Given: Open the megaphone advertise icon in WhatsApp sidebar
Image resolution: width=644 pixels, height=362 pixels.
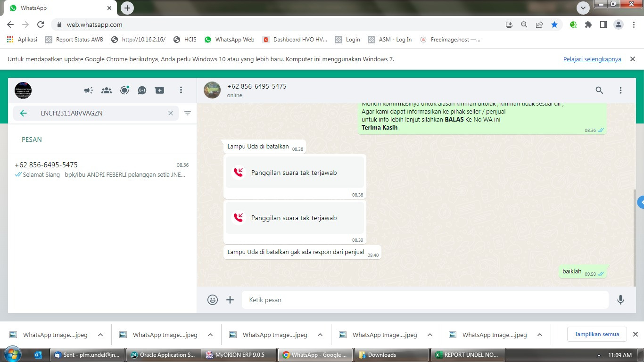Looking at the screenshot, I should pos(89,90).
